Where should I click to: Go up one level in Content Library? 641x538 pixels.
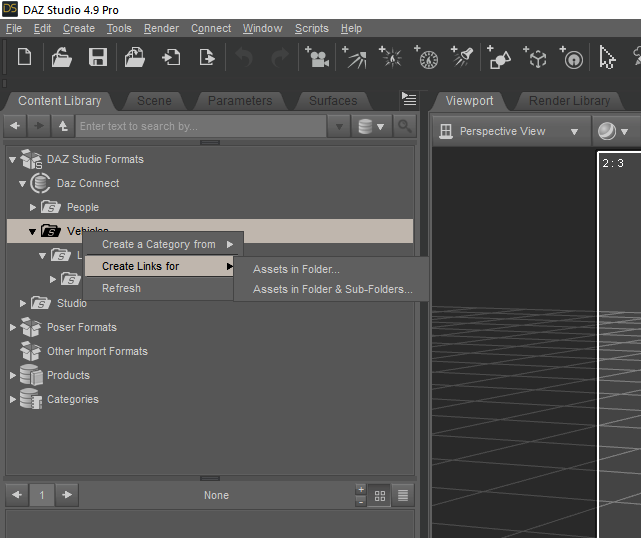click(x=63, y=126)
